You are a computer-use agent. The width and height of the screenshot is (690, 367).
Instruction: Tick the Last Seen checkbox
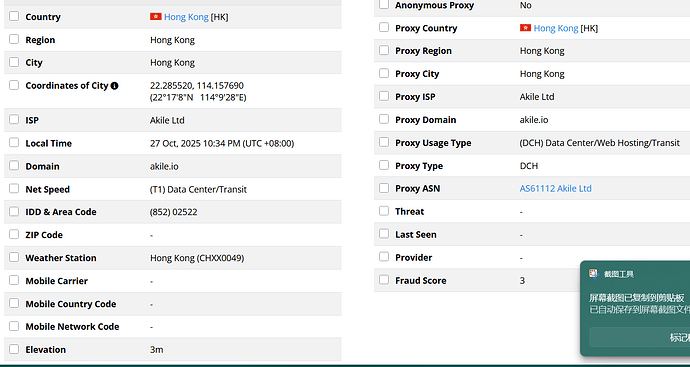tap(384, 234)
